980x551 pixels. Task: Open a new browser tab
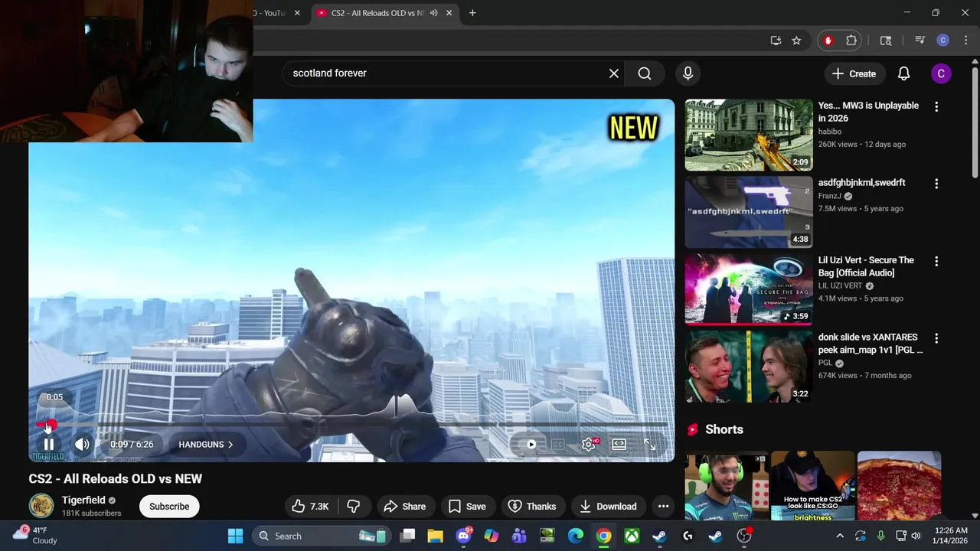click(472, 13)
